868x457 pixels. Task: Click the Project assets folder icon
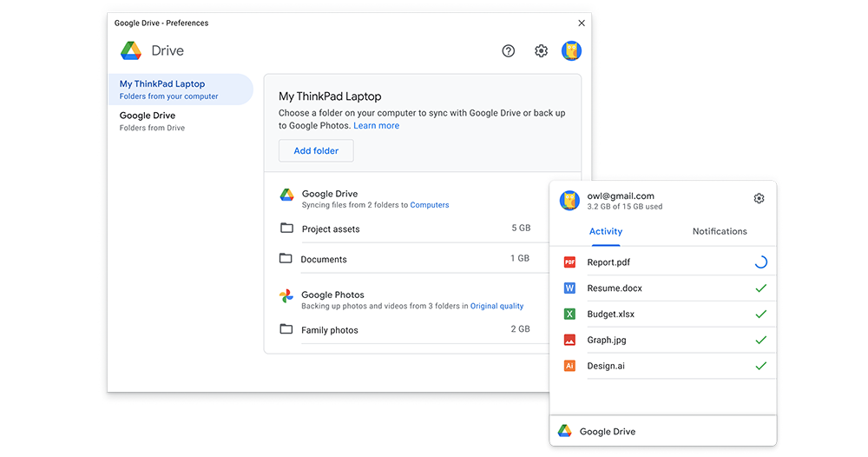[286, 228]
